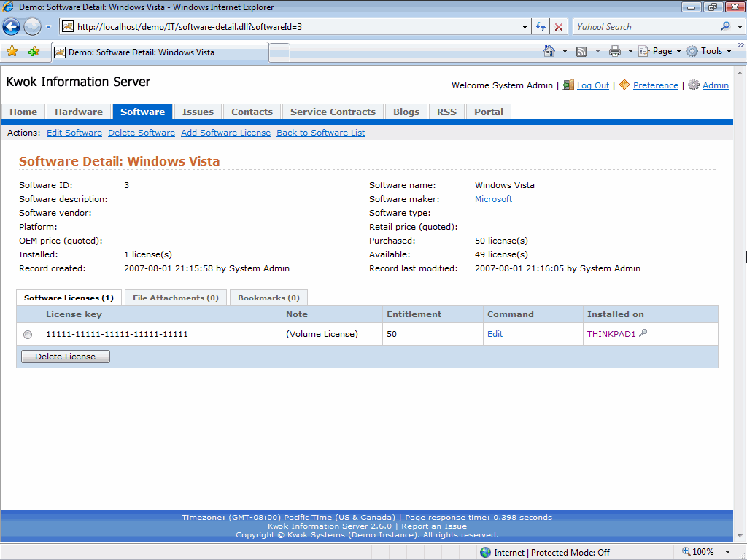The image size is (747, 560).
Task: Click the page icon in the address bar
Action: pos(68,27)
